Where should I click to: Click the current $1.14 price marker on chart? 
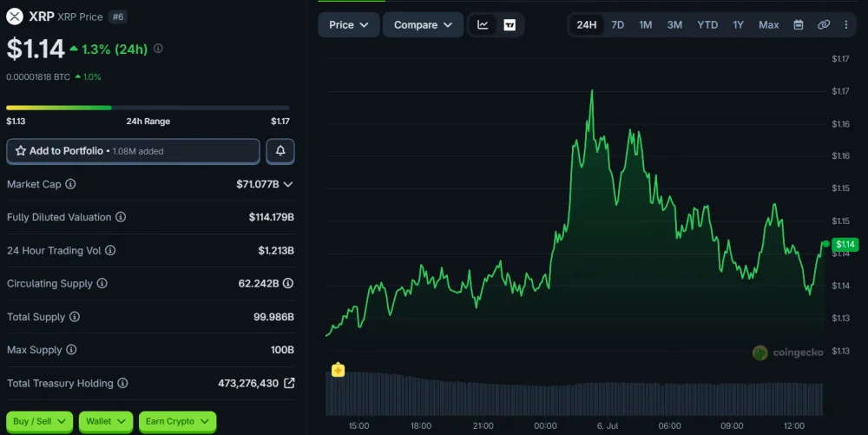pyautogui.click(x=845, y=244)
